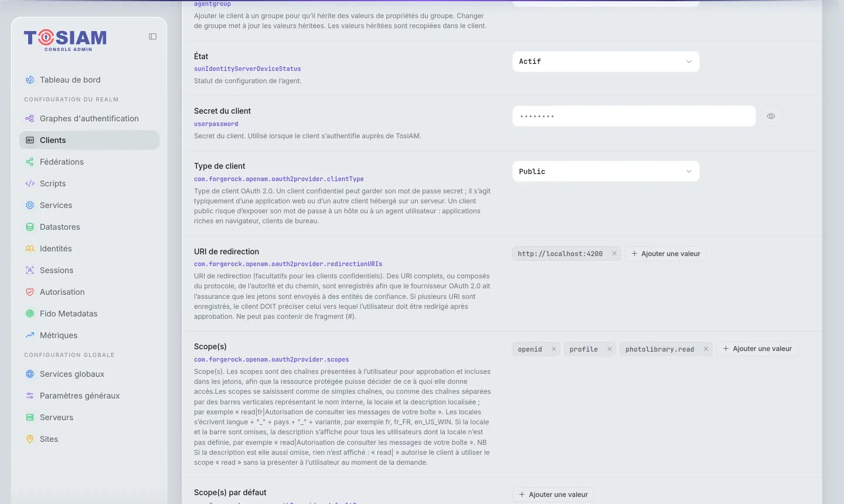Open the État dropdown showing Actif
The height and width of the screenshot is (504, 844).
click(x=605, y=62)
